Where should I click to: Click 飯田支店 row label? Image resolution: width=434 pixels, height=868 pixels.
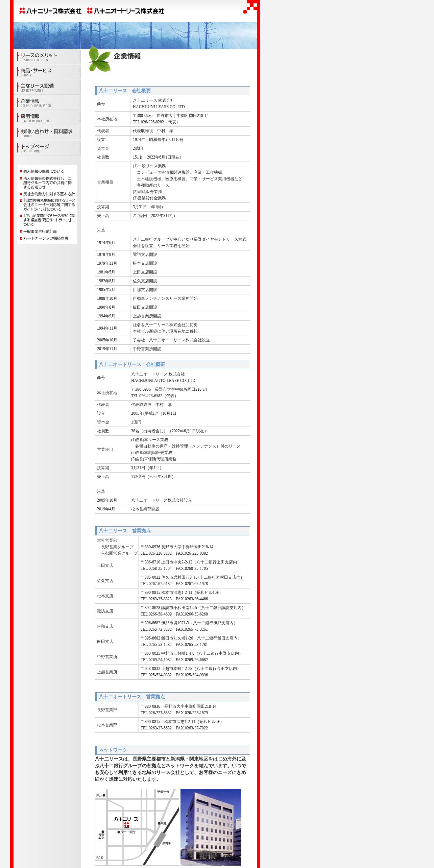[105, 642]
